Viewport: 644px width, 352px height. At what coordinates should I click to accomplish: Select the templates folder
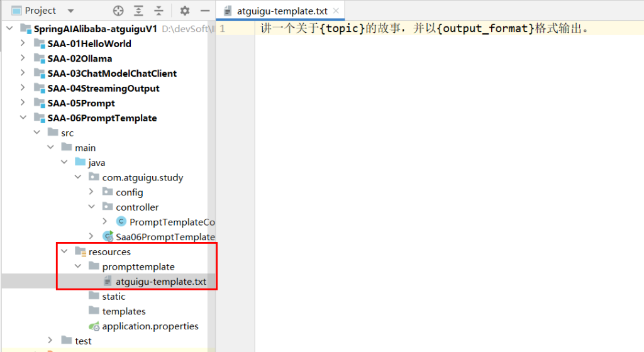point(123,311)
